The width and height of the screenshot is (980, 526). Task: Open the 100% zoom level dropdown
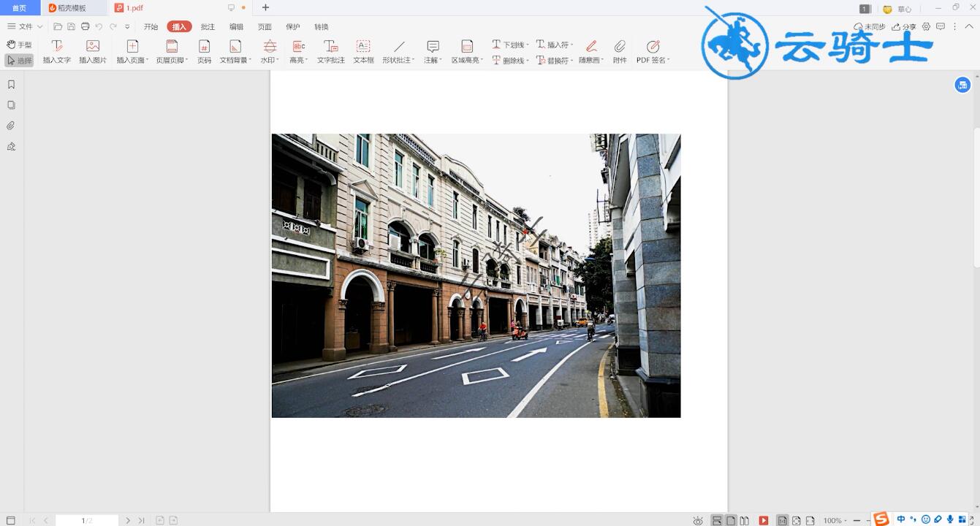835,520
